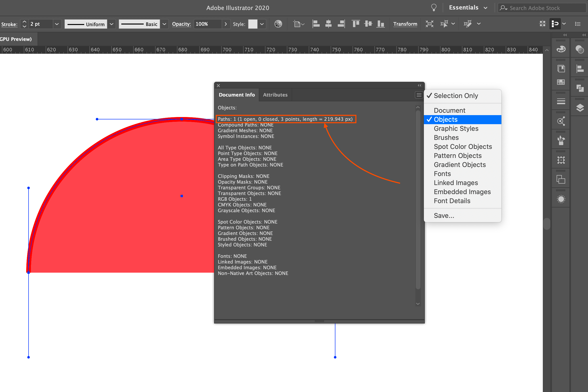The image size is (588, 392).
Task: Select the Vertical Align Top icon
Action: pyautogui.click(x=356, y=24)
